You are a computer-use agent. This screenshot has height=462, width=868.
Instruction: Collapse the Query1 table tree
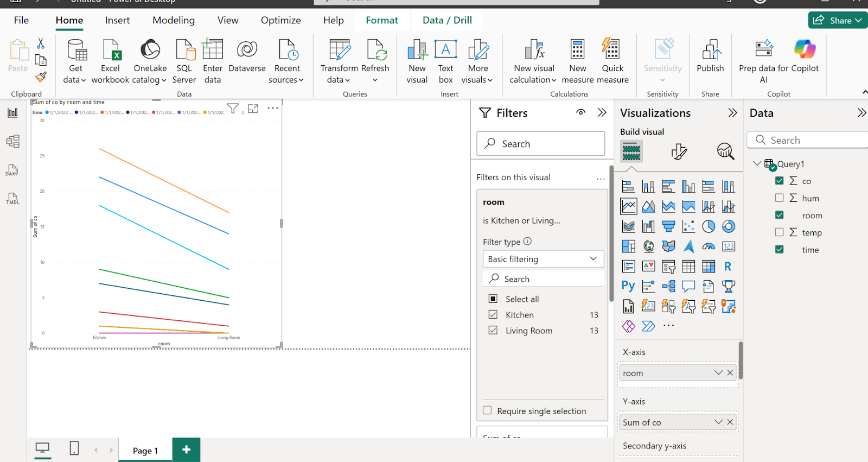pyautogui.click(x=757, y=163)
